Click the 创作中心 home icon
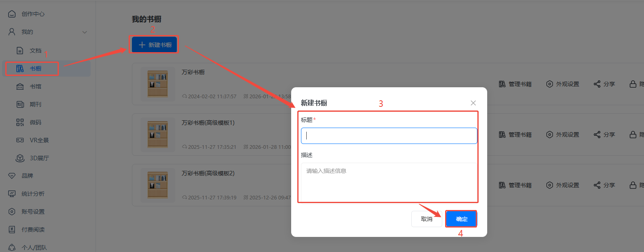This screenshot has height=252, width=644. pos(12,14)
